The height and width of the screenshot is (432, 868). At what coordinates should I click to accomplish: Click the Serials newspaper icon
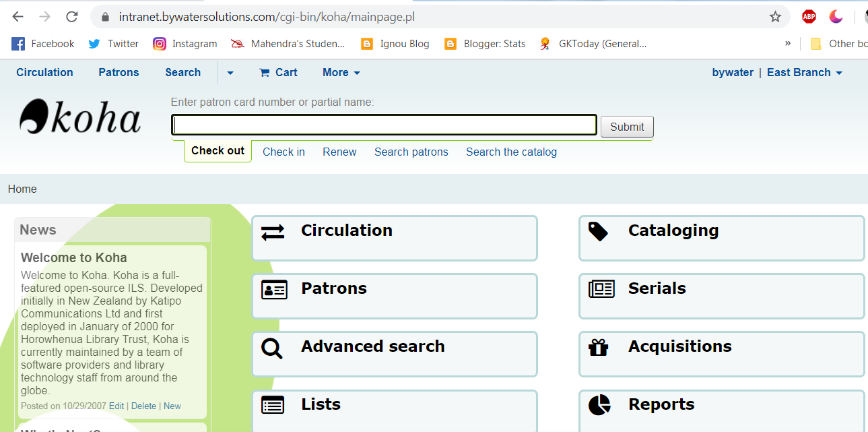coord(601,290)
